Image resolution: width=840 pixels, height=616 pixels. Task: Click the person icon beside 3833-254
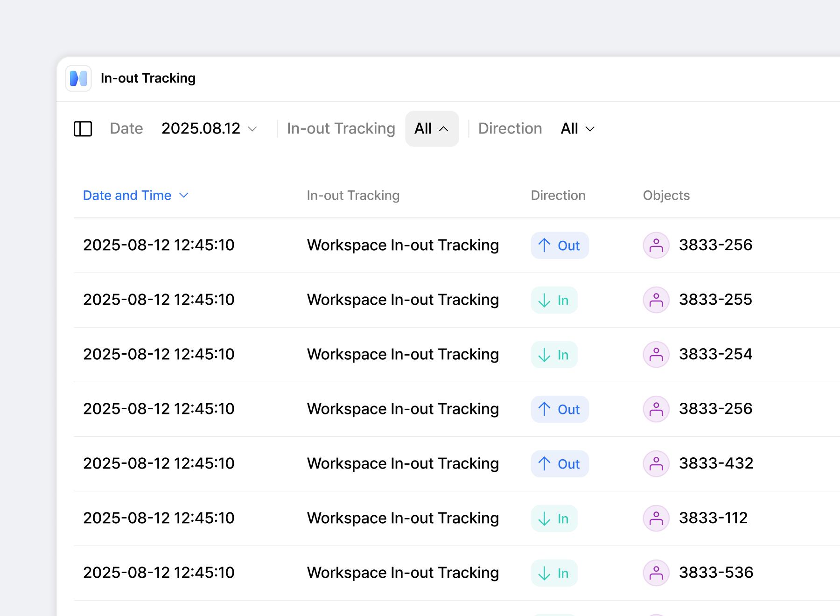pyautogui.click(x=656, y=354)
